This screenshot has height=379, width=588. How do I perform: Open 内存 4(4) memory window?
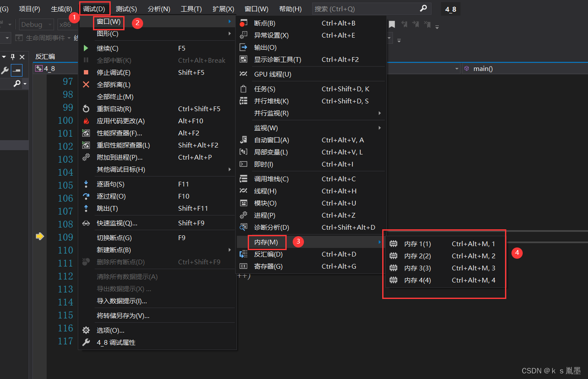[x=444, y=280]
